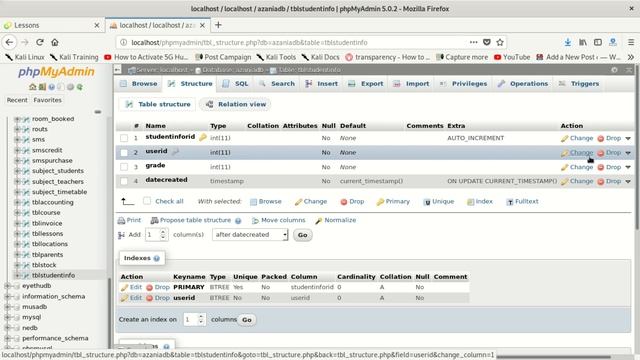Click Change for studentinforid column

pos(577,138)
